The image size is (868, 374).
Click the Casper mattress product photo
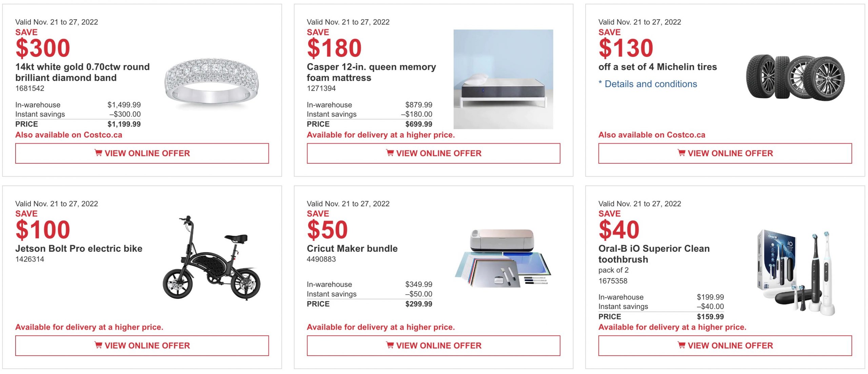(503, 79)
